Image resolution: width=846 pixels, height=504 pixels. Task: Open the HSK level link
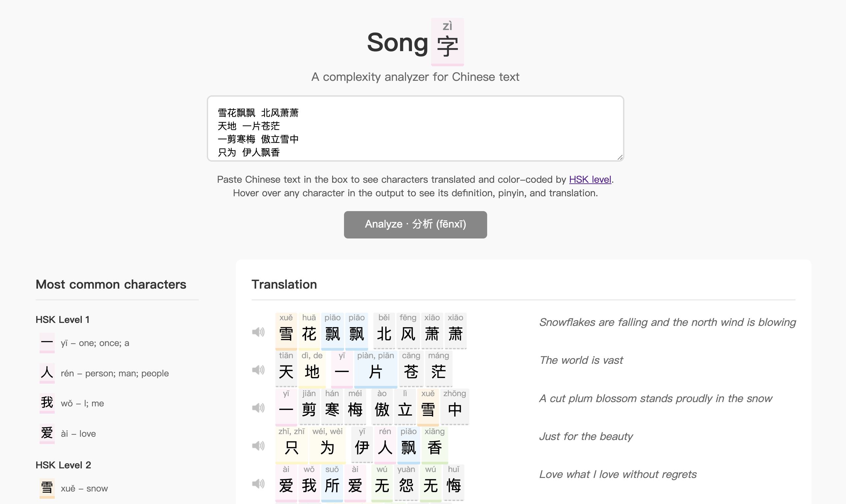pos(590,179)
